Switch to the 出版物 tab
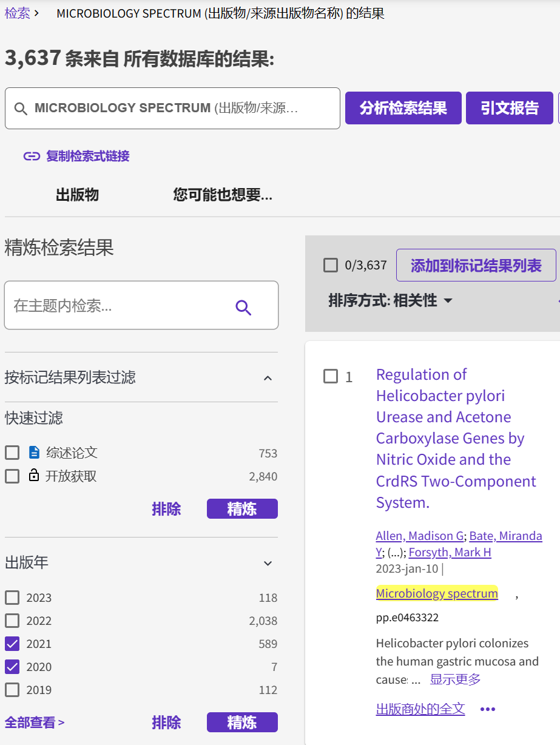This screenshot has width=560, height=745. [x=76, y=195]
